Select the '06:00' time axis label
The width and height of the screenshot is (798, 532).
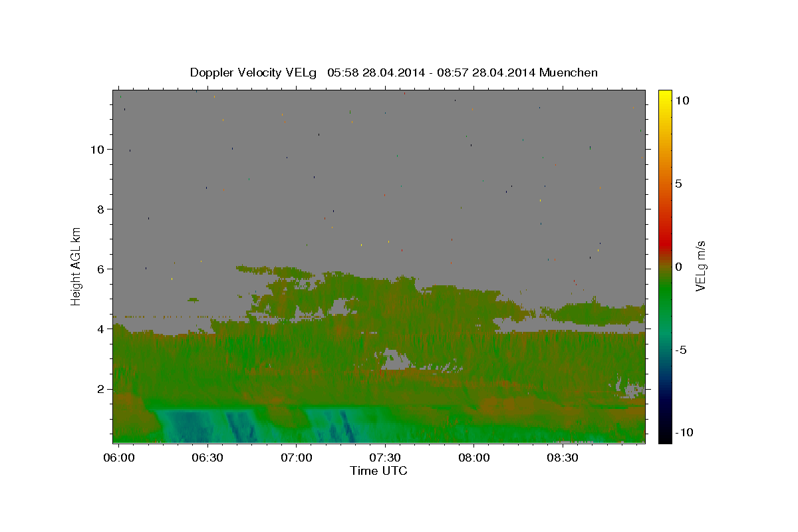click(x=120, y=458)
